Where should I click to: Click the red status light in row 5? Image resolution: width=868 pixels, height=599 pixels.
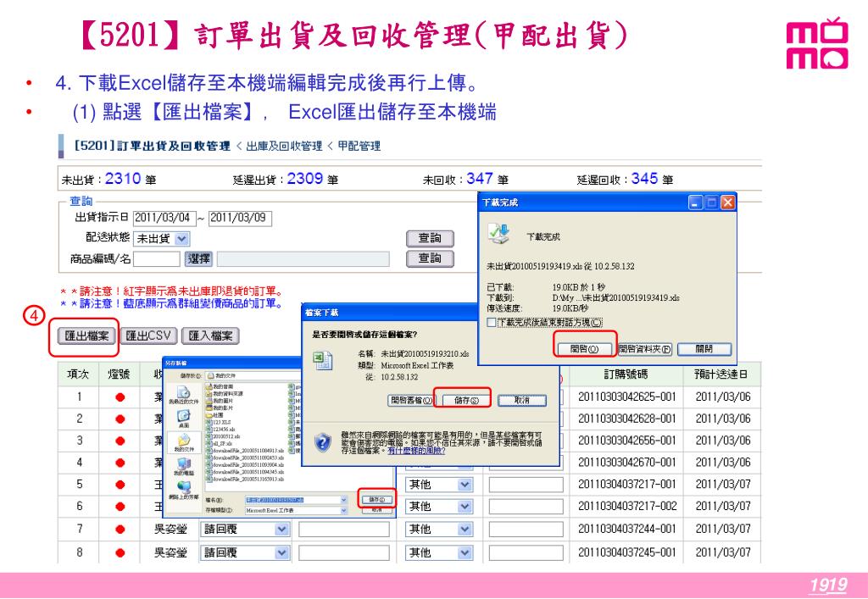[120, 485]
